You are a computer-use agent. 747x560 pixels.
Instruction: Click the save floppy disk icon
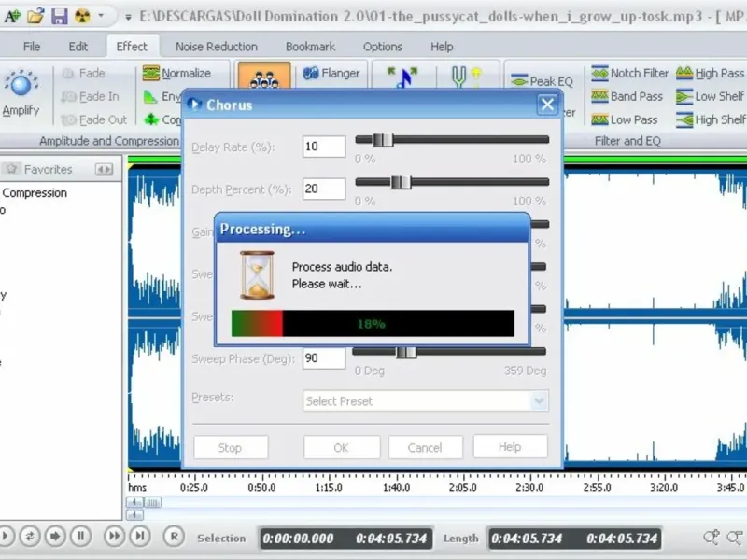coord(60,16)
